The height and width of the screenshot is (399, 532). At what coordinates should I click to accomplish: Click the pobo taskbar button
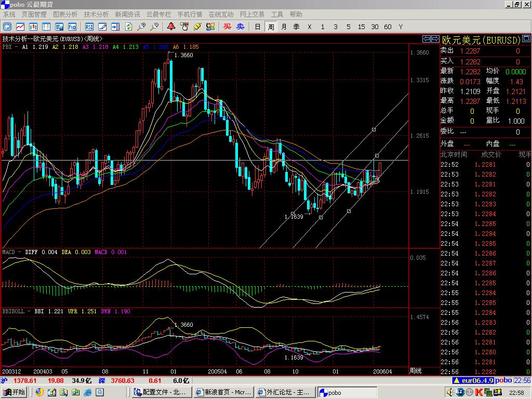coord(348,392)
